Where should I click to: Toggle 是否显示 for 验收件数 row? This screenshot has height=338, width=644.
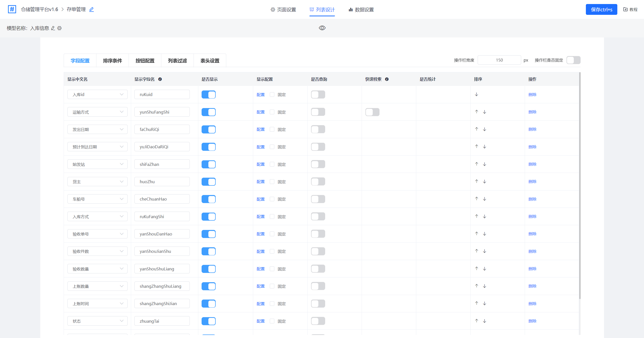[208, 251]
